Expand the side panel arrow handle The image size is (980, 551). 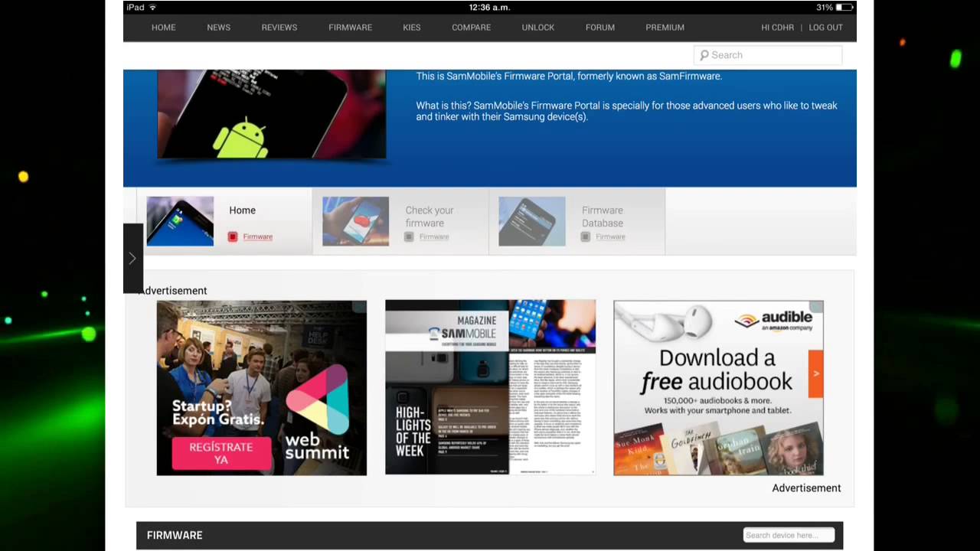132,259
